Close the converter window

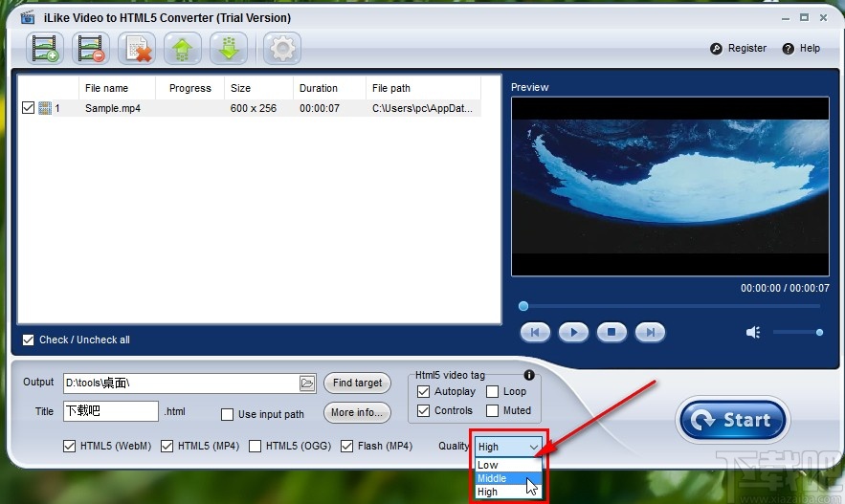click(x=823, y=18)
